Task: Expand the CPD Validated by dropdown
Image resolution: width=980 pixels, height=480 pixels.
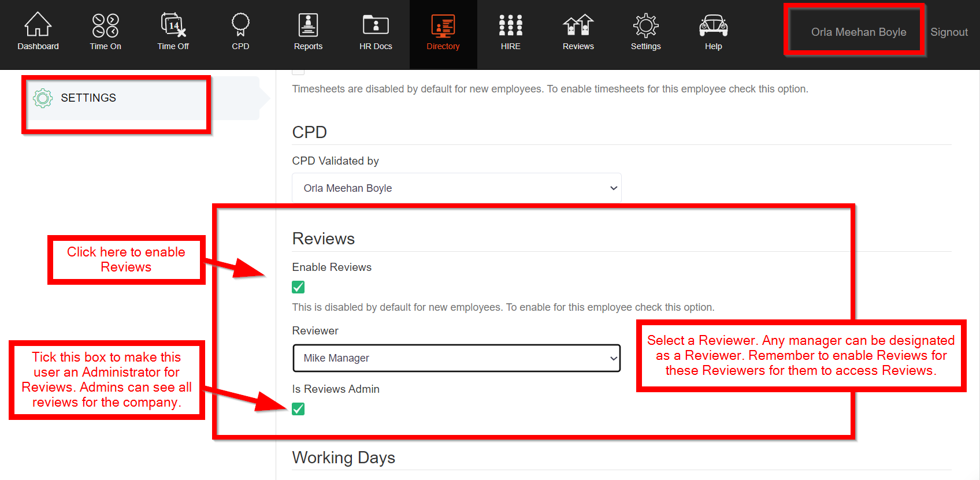Action: click(456, 188)
